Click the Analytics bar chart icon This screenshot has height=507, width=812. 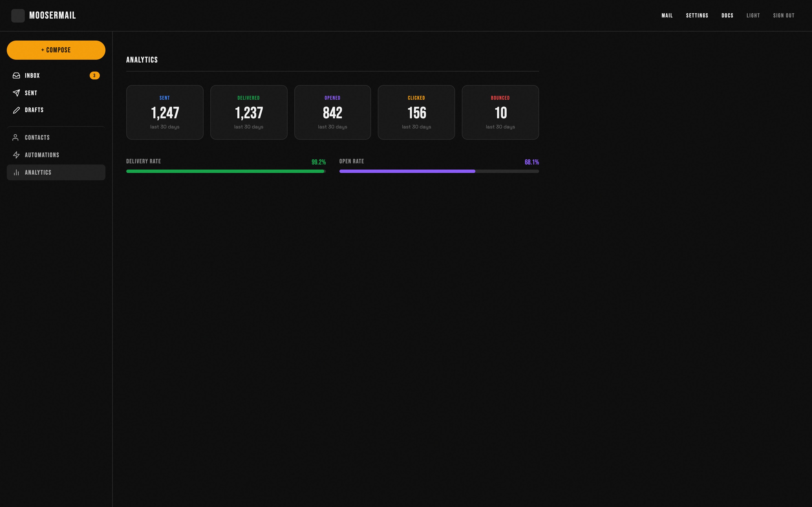(16, 172)
